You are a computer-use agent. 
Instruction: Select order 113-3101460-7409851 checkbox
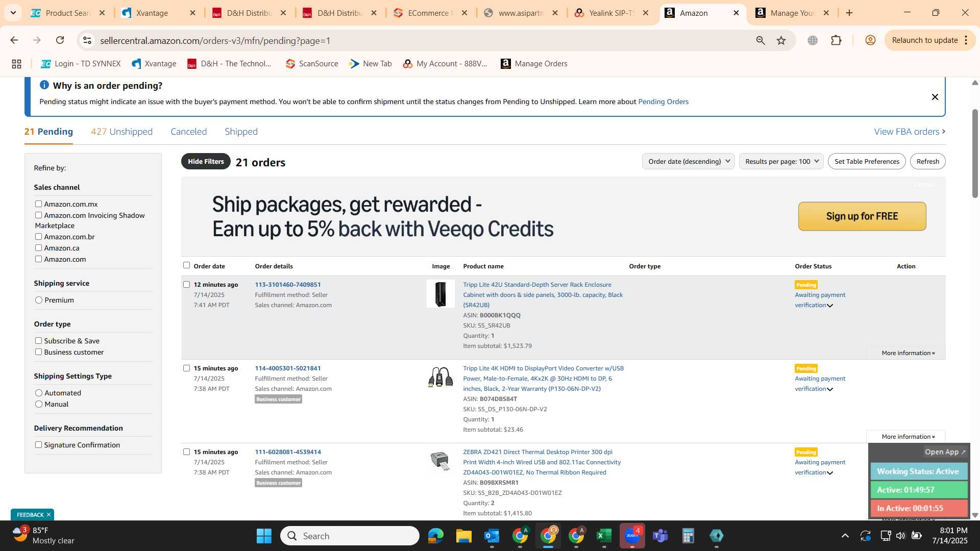coord(186,285)
